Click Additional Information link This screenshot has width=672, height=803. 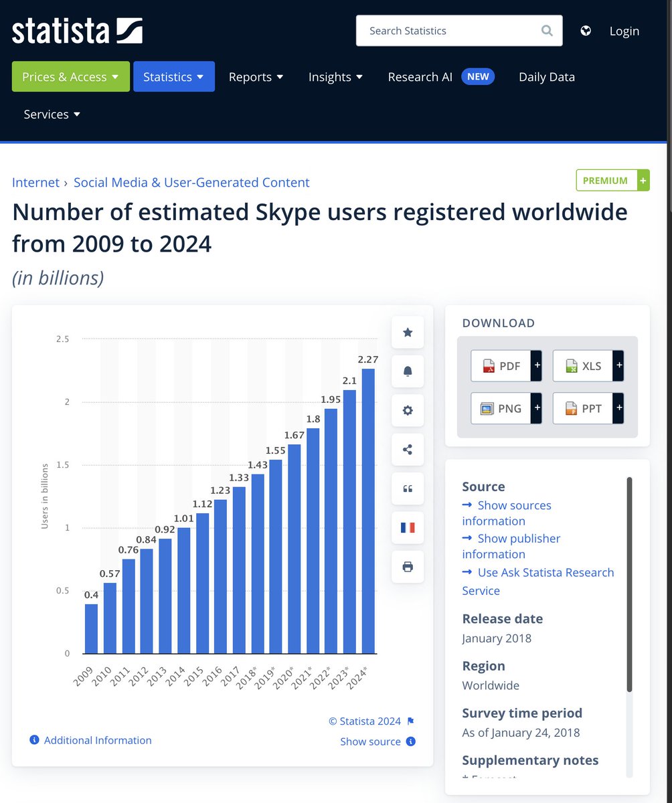click(98, 740)
